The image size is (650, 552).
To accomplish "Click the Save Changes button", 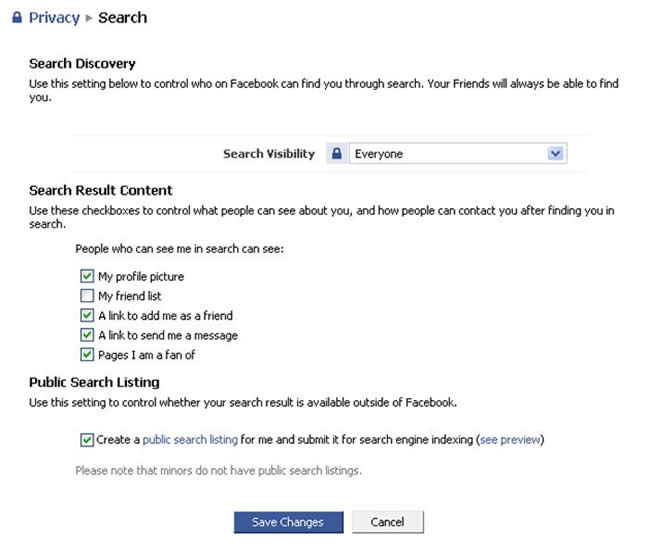I will [288, 522].
